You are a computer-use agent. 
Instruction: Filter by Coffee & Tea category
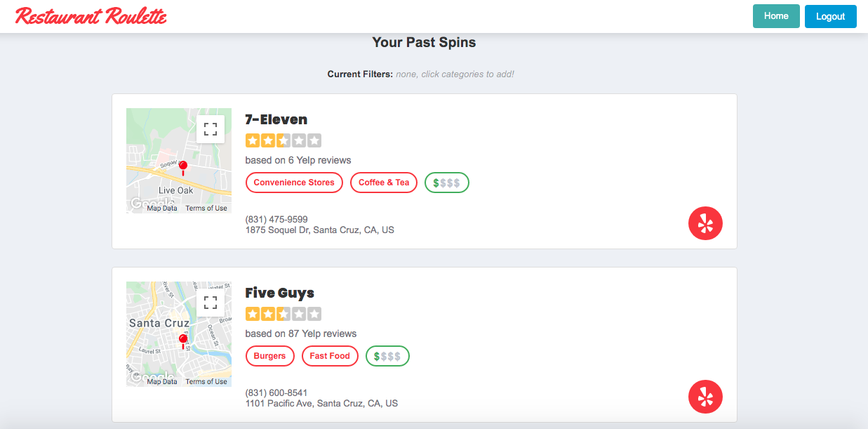coord(384,183)
